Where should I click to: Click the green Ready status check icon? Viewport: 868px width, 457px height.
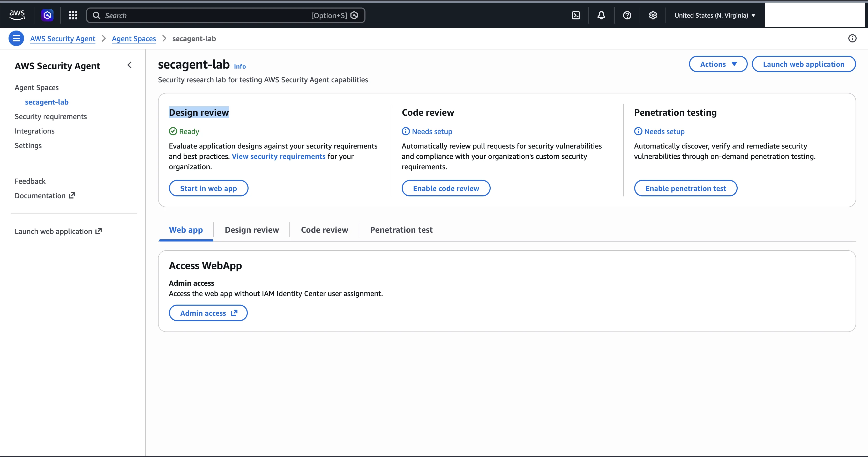click(173, 131)
